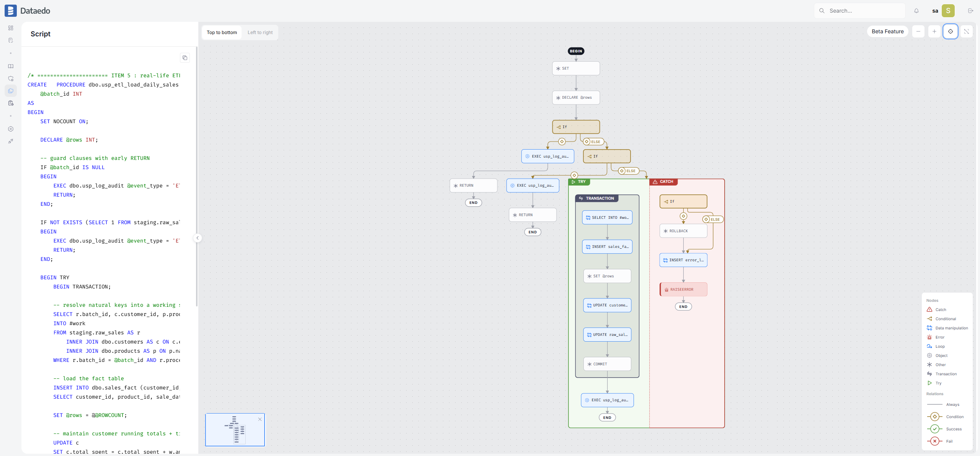The height and width of the screenshot is (456, 980).
Task: Select the SET node below BEGIN
Action: click(x=576, y=68)
